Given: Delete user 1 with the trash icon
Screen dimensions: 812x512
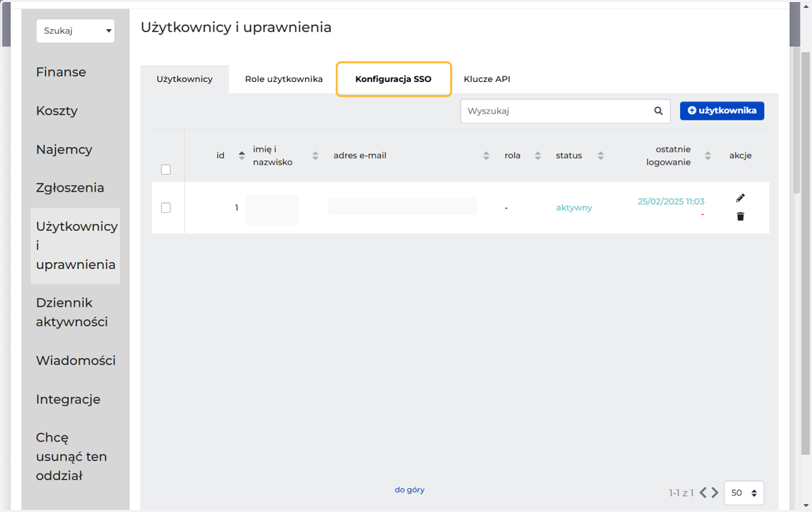Looking at the screenshot, I should (740, 216).
